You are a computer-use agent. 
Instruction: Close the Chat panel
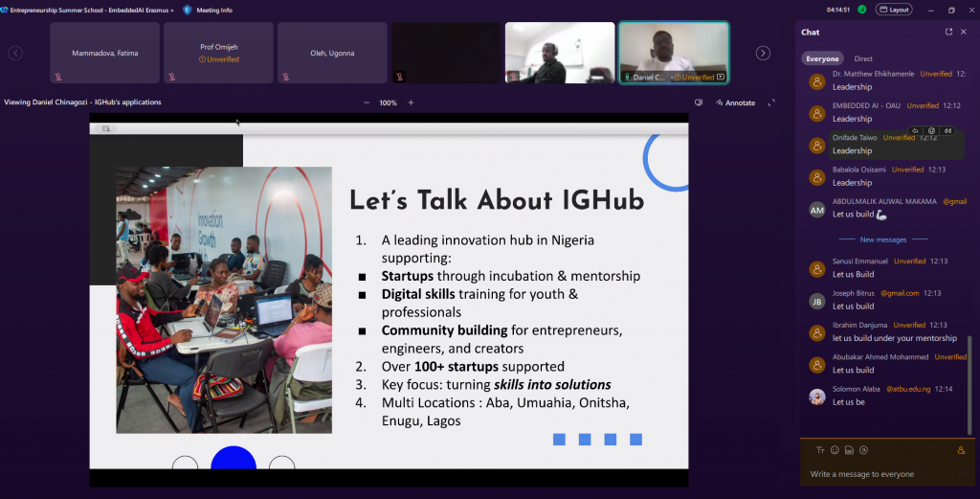[x=963, y=32]
